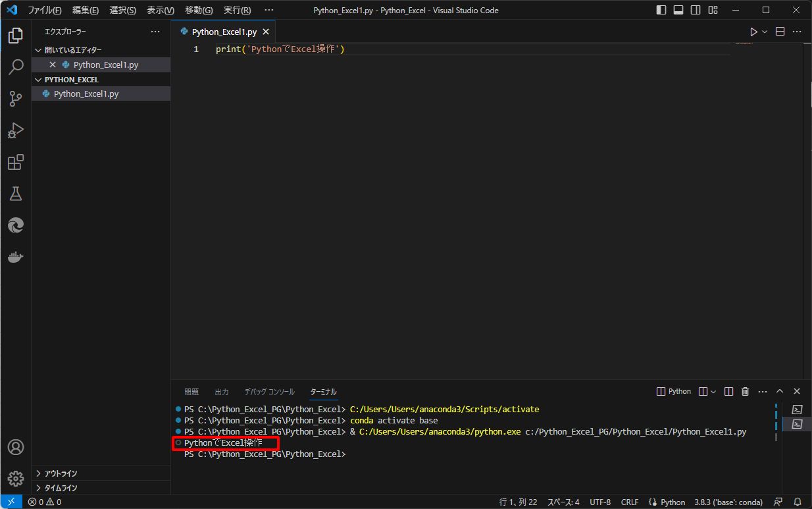Switch to the デバッグ コンソール tab
812x509 pixels.
point(270,391)
